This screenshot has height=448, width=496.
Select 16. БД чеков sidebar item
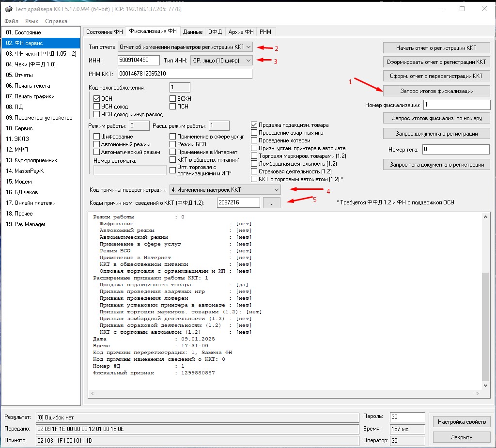(x=41, y=192)
